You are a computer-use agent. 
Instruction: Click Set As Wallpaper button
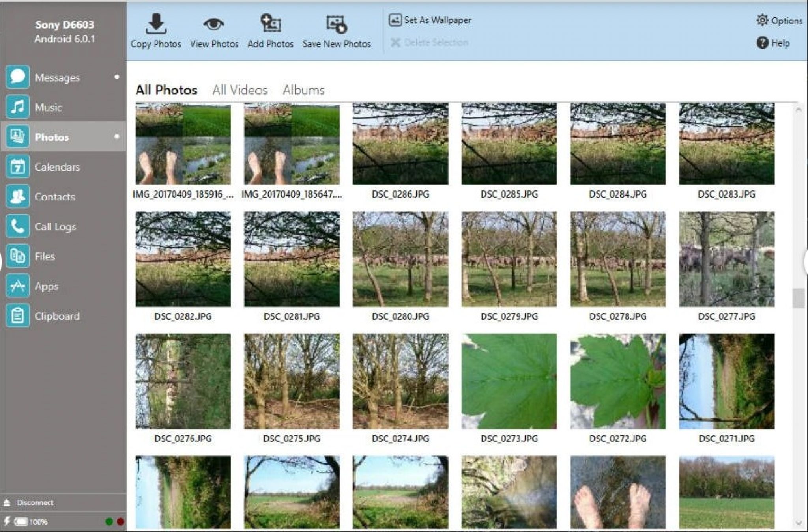click(x=430, y=20)
